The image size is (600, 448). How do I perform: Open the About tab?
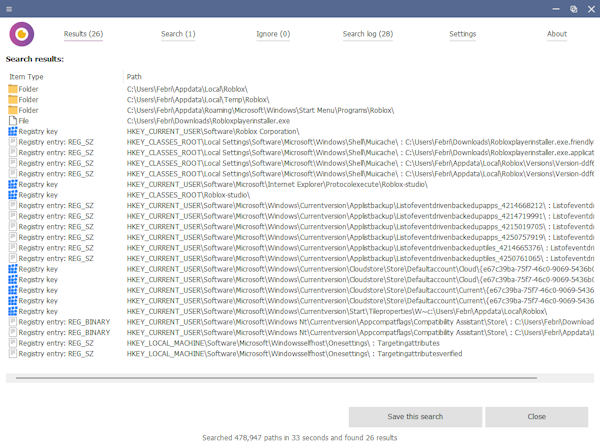click(557, 34)
